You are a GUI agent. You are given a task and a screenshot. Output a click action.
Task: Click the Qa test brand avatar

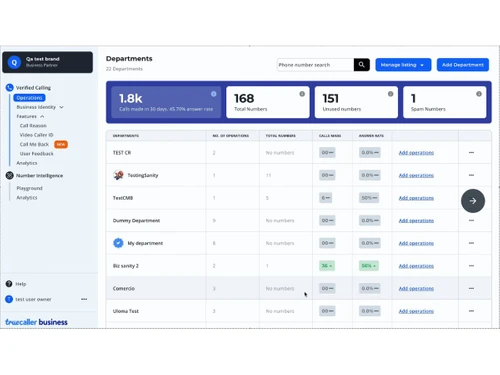(x=14, y=62)
